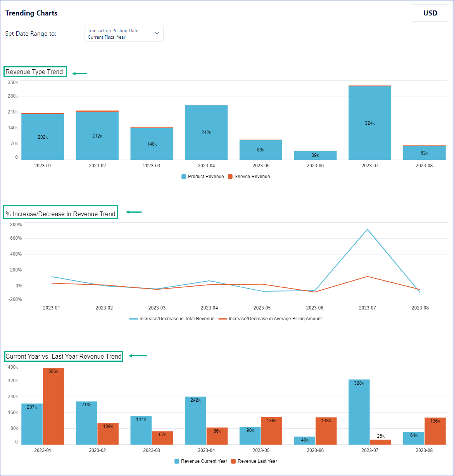
Task: Click the Revenue Type Trend chart title
Action: pos(34,72)
